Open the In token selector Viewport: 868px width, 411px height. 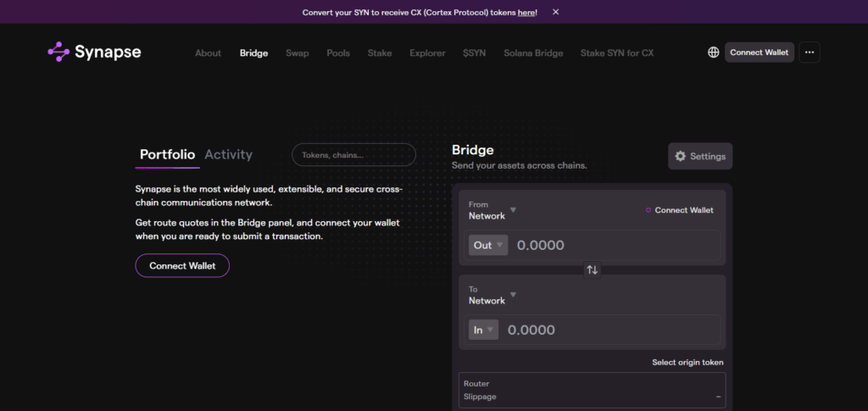[x=483, y=330]
